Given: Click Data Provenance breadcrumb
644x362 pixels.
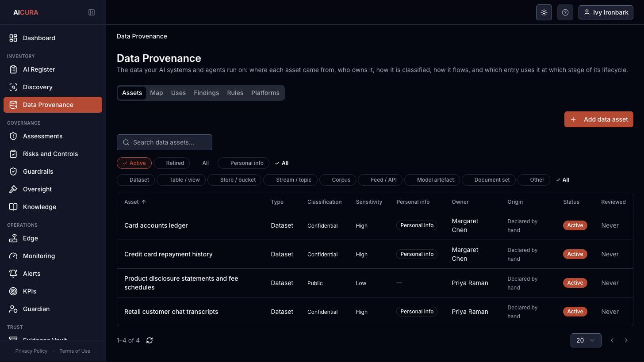Looking at the screenshot, I should [142, 36].
